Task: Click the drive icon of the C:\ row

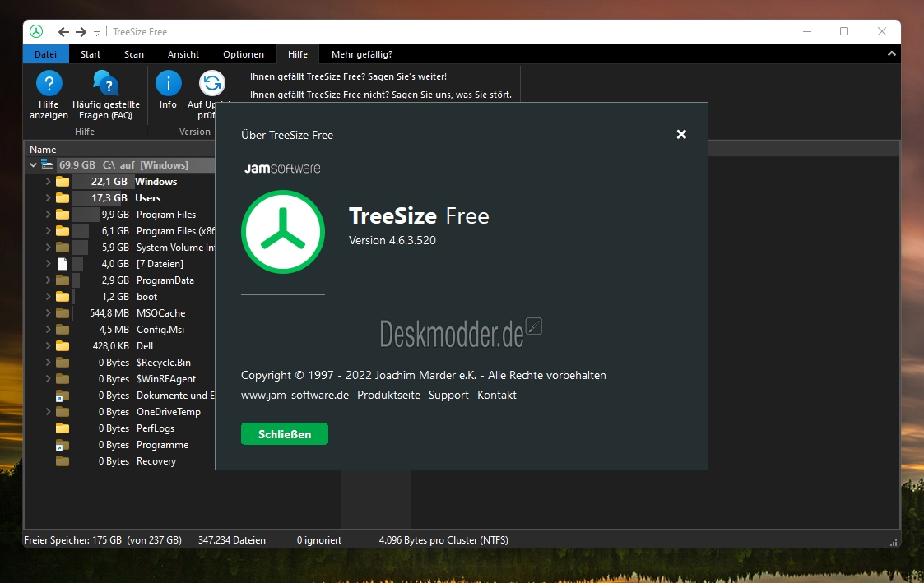Action: (x=47, y=165)
